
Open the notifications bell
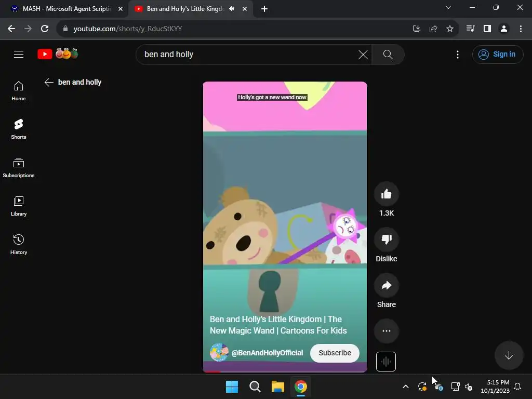[x=518, y=387]
